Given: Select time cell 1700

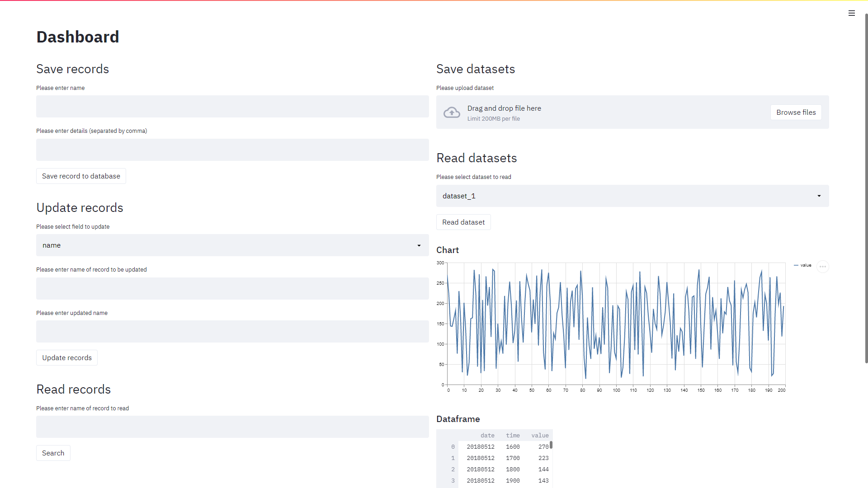Looking at the screenshot, I should 511,458.
